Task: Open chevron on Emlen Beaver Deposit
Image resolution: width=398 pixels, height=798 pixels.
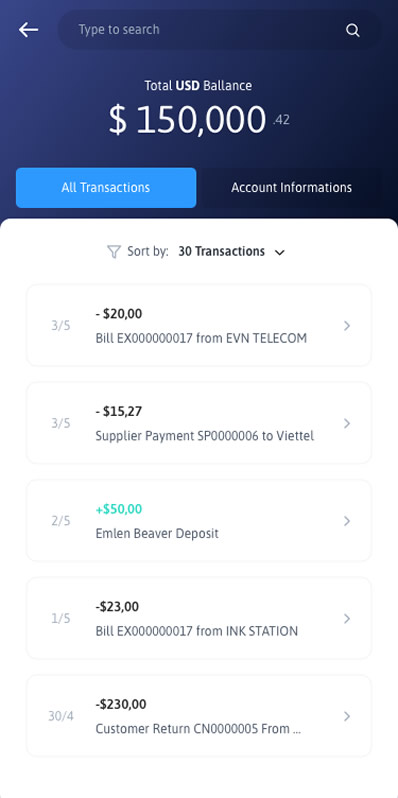Action: tap(347, 521)
